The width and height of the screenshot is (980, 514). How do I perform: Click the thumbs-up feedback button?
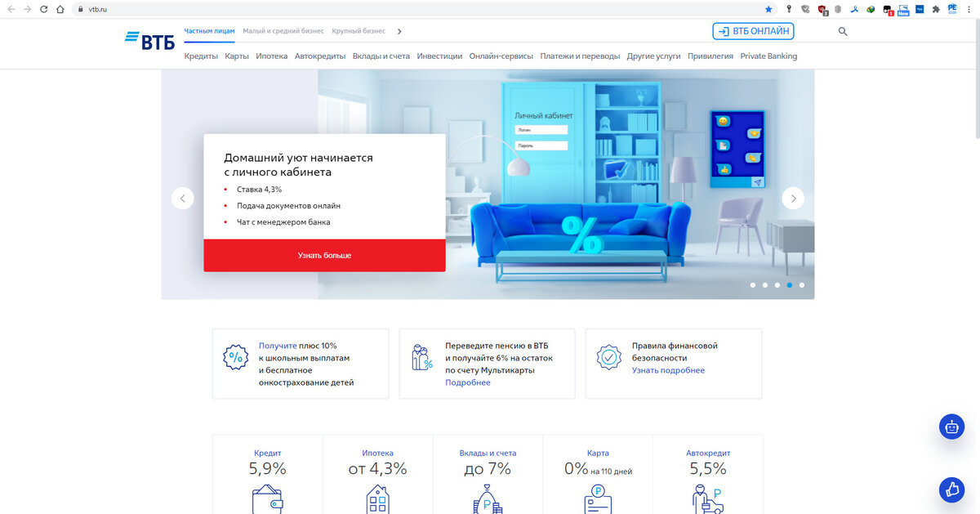click(951, 489)
